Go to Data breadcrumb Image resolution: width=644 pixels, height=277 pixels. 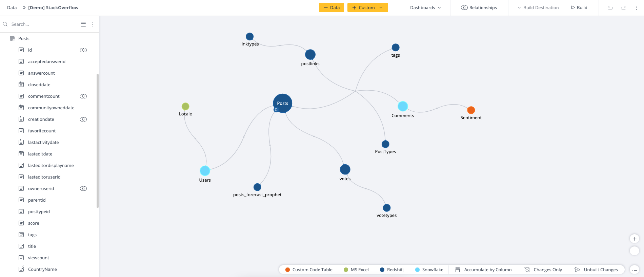click(x=12, y=7)
